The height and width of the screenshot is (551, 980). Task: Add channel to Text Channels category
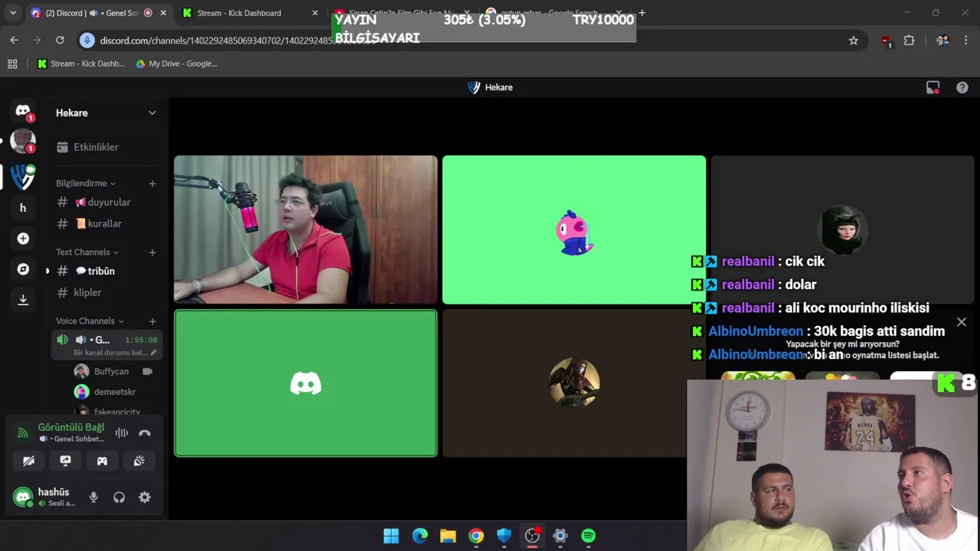[x=152, y=253]
